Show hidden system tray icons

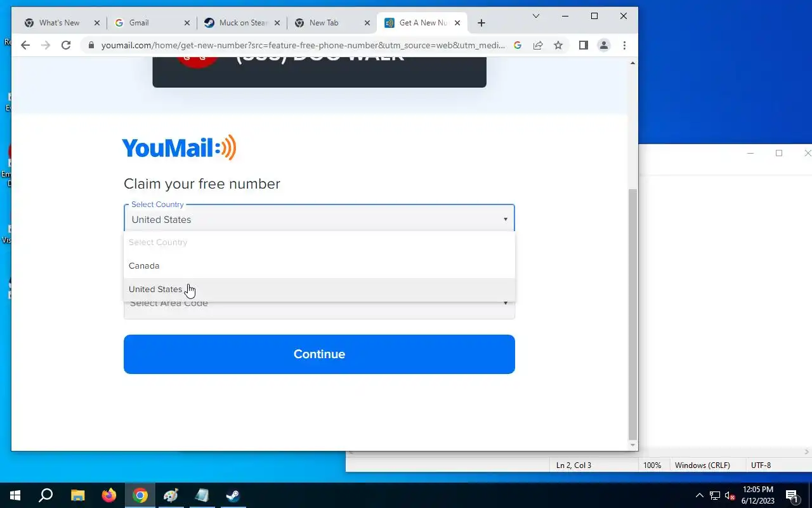pyautogui.click(x=700, y=495)
